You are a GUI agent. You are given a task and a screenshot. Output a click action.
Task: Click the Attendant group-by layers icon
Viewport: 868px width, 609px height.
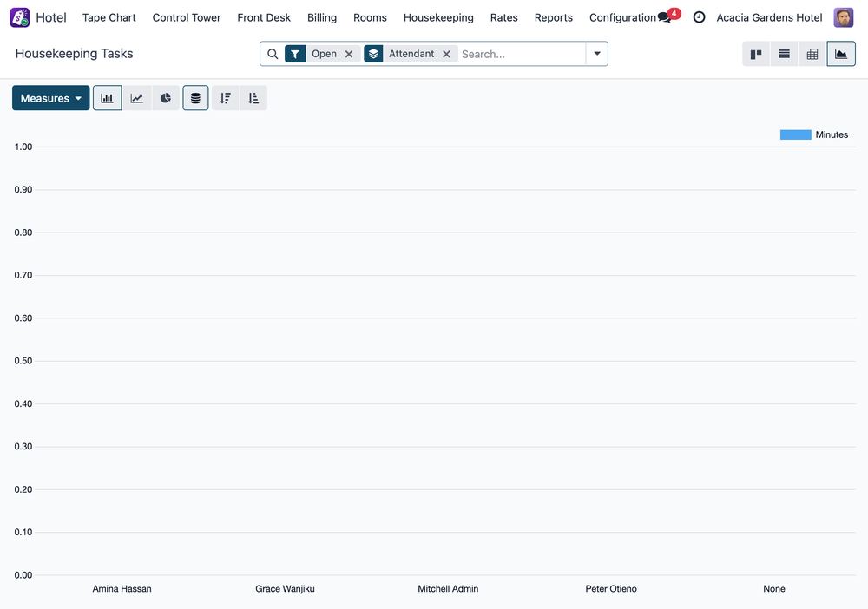pyautogui.click(x=373, y=54)
